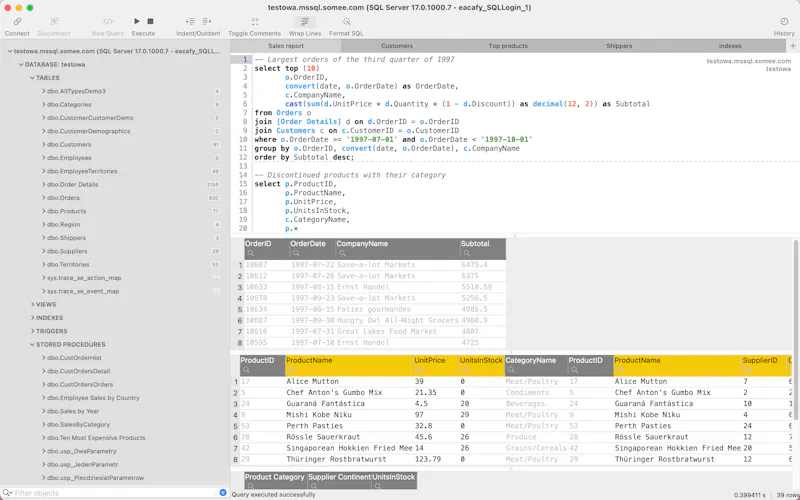Select dbo.Suppliers table

click(67, 251)
